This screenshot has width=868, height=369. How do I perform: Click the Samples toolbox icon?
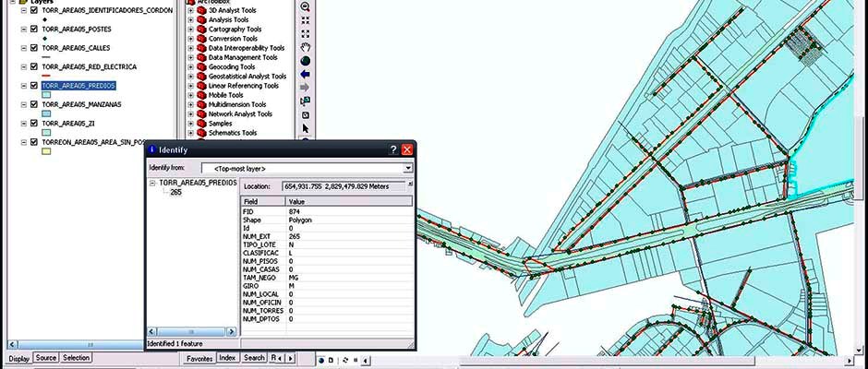[201, 123]
